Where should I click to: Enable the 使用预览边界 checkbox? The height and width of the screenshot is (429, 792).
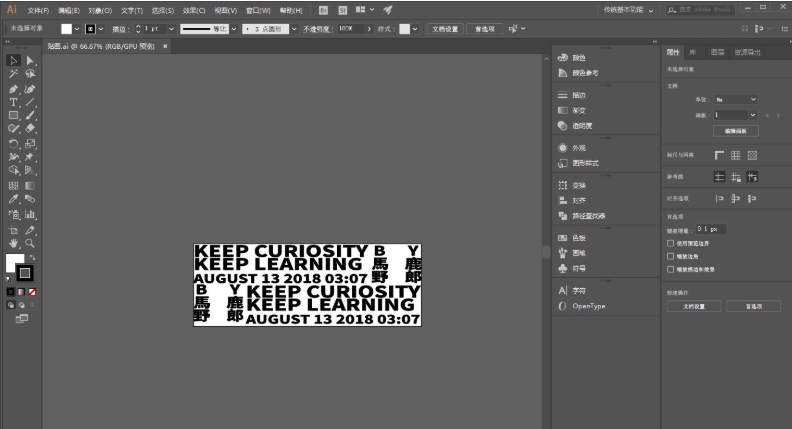coord(670,243)
